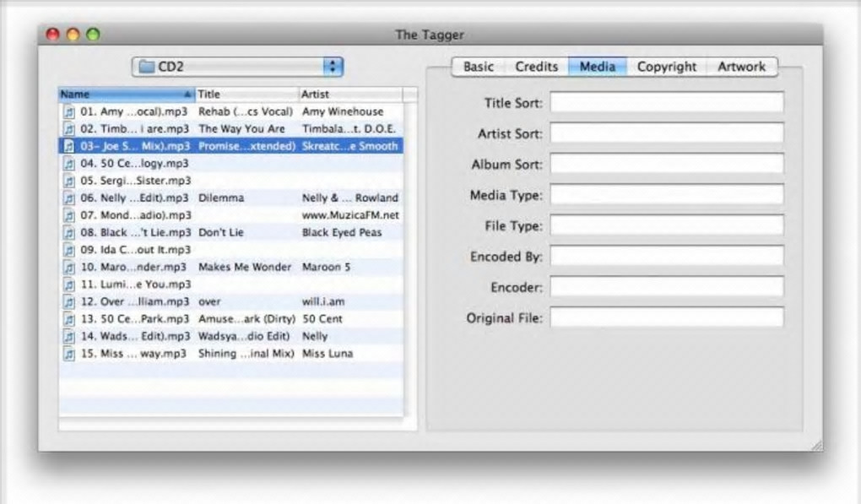Click the title cell 'Dilemma'
The width and height of the screenshot is (861, 504).
tap(221, 198)
